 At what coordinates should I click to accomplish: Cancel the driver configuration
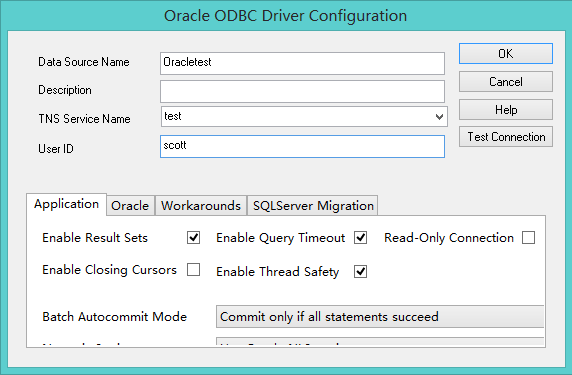click(506, 82)
